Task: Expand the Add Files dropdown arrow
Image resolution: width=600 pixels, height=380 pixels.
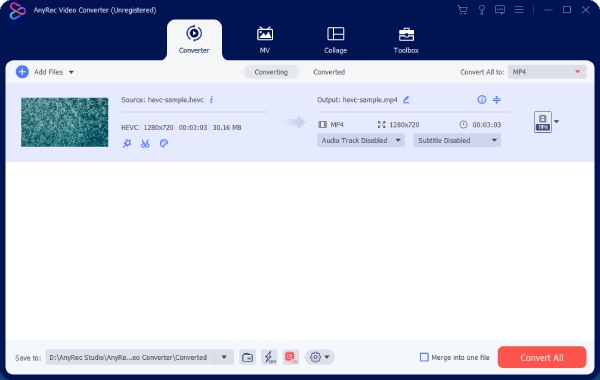Action: pyautogui.click(x=71, y=72)
